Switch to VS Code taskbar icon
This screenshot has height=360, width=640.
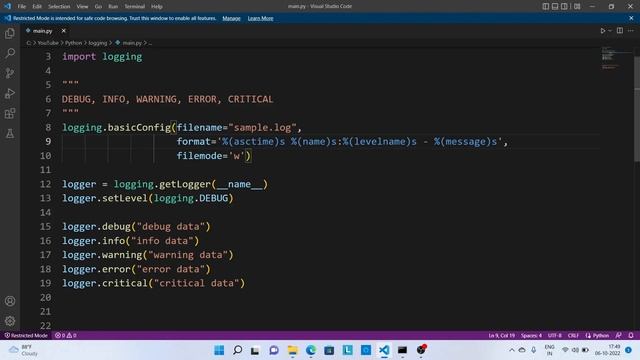pos(384,350)
